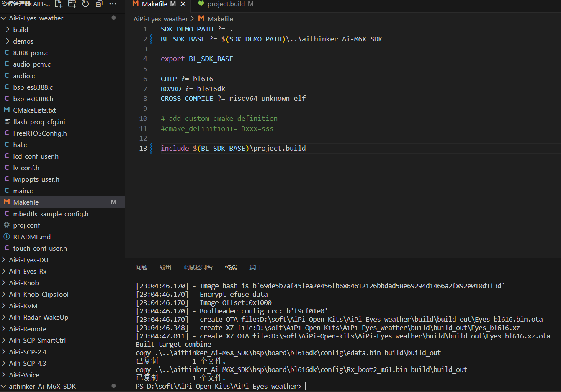Open mbedtls_sample_config.h file
This screenshot has height=392, width=561.
point(62,214)
